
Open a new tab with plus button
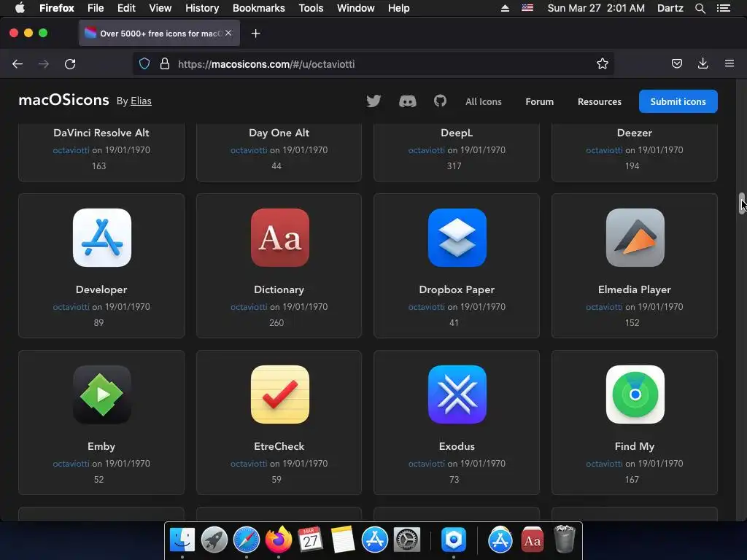(256, 34)
